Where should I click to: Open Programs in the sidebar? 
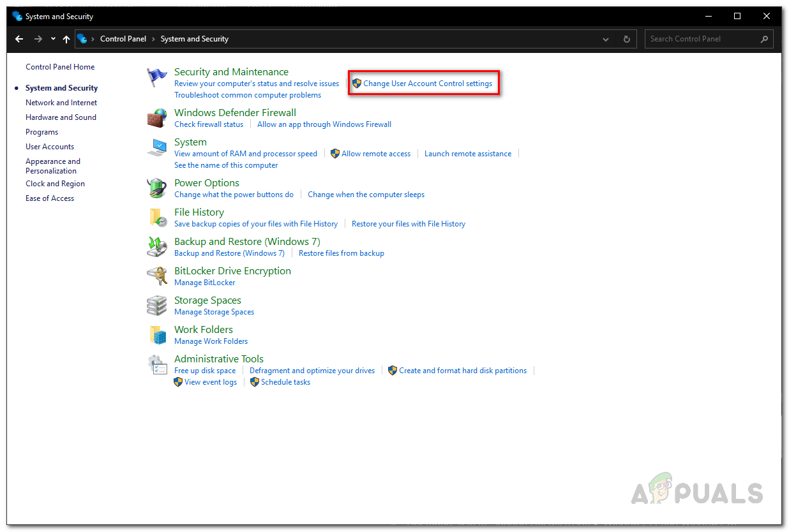(x=41, y=132)
